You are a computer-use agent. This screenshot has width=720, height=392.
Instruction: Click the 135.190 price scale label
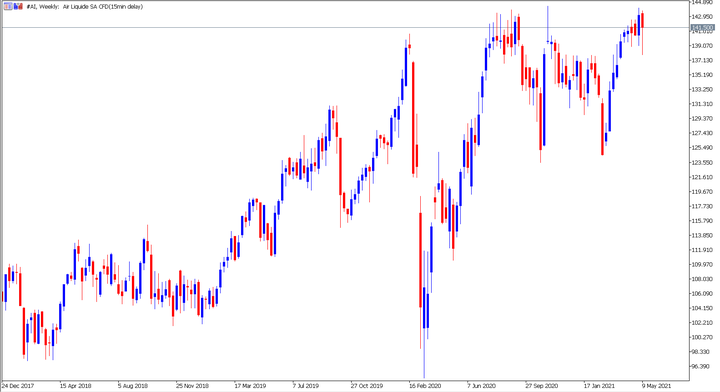(x=703, y=75)
